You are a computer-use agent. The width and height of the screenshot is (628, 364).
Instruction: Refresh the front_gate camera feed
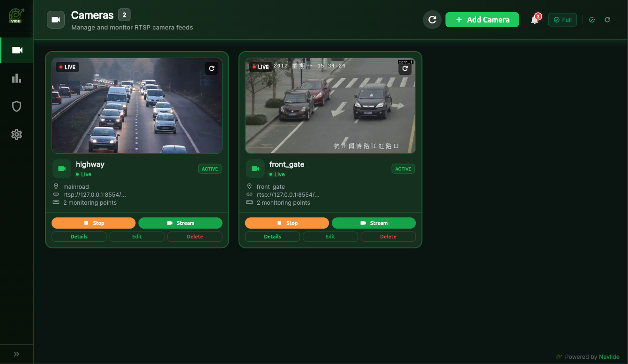pyautogui.click(x=405, y=68)
